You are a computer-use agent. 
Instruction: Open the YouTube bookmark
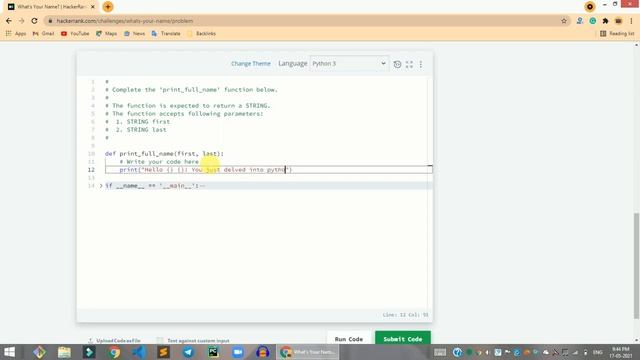click(75, 33)
